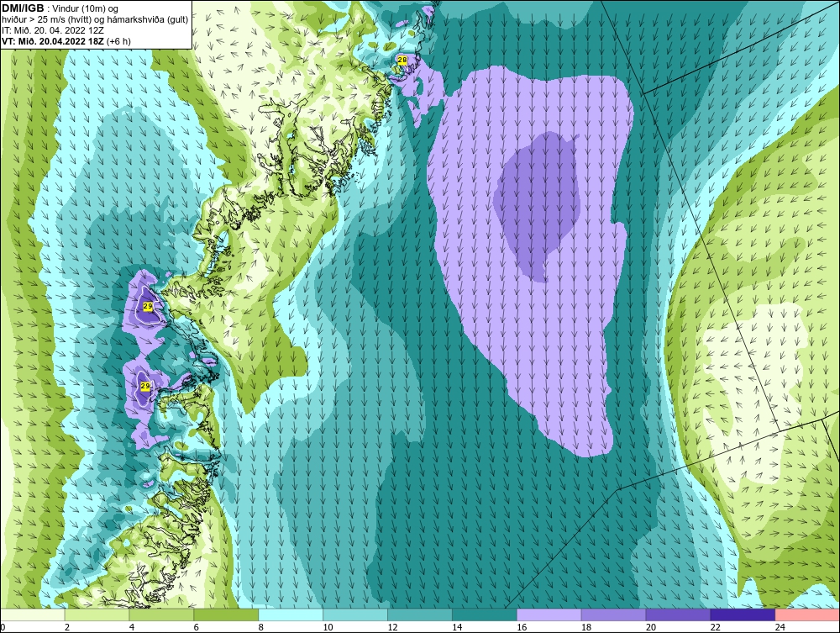Viewport: 840px width, 633px height.
Task: Click the scale value "10"
Action: tap(328, 627)
